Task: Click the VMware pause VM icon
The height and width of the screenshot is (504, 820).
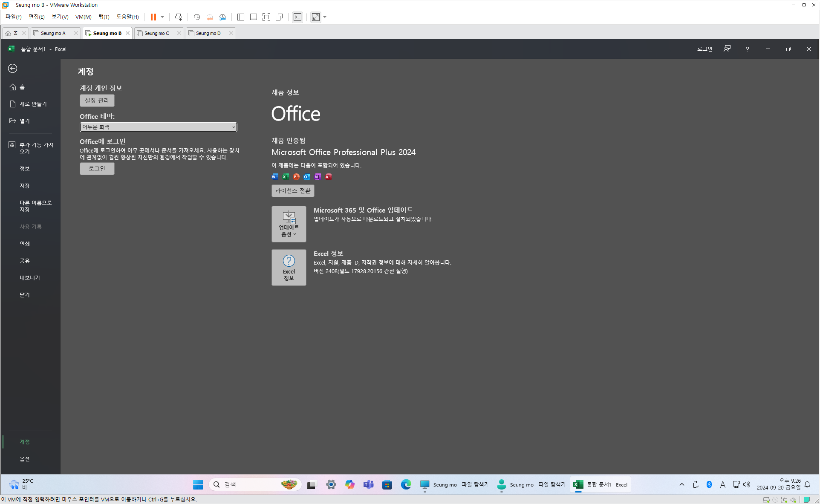Action: pyautogui.click(x=153, y=17)
